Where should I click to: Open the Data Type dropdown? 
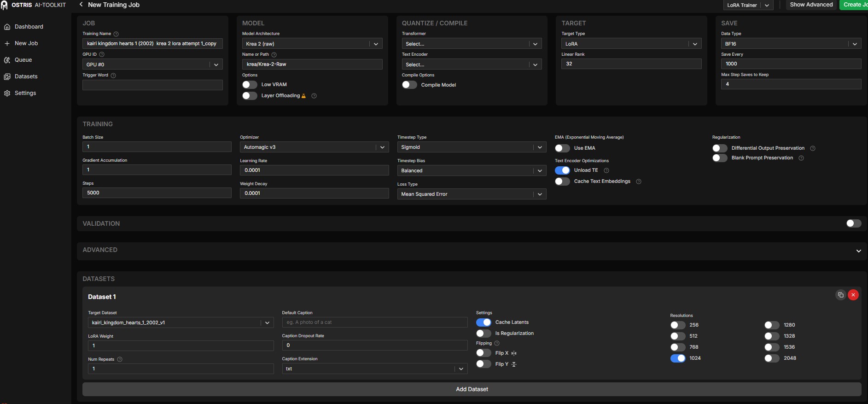pos(791,44)
